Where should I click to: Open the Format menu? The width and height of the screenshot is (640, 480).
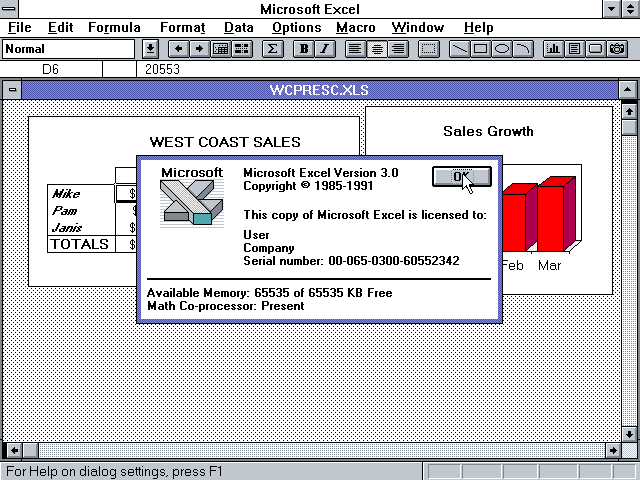(x=182, y=27)
